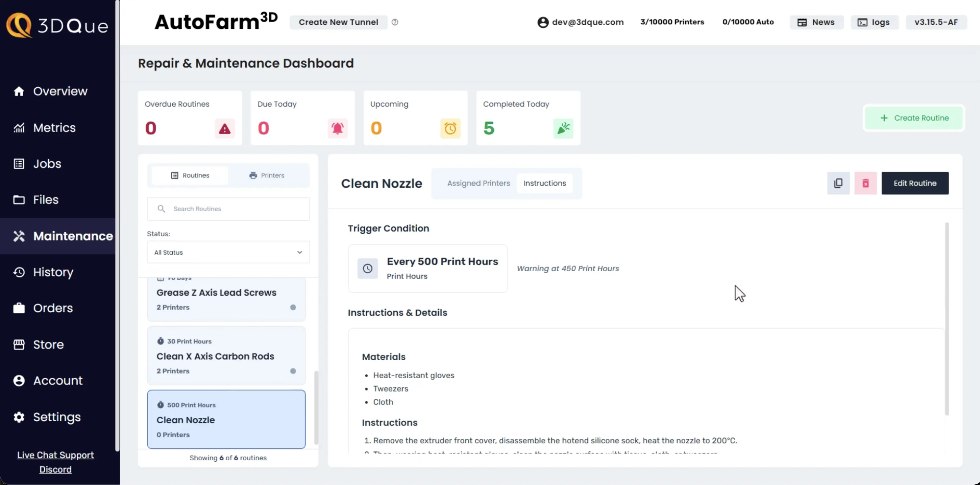Open the Instructions tab
Viewport: 980px width, 485px height.
pos(544,183)
